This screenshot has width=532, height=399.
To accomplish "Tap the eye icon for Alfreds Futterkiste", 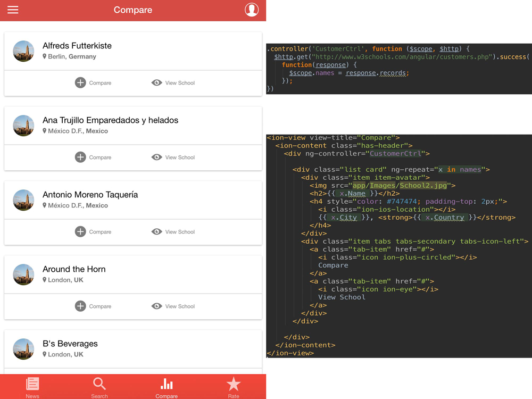I will (156, 83).
